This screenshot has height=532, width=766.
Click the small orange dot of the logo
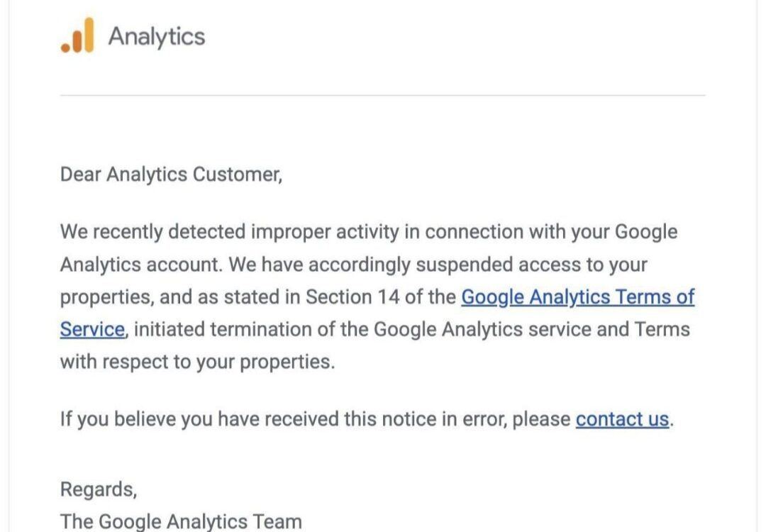65,48
